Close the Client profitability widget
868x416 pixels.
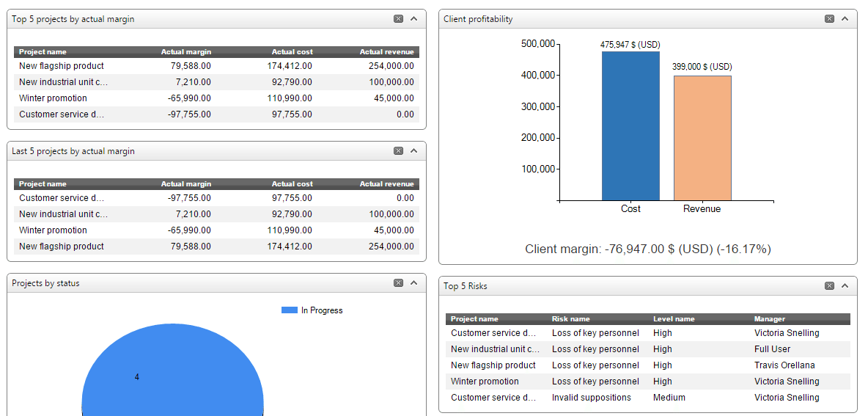click(x=829, y=19)
